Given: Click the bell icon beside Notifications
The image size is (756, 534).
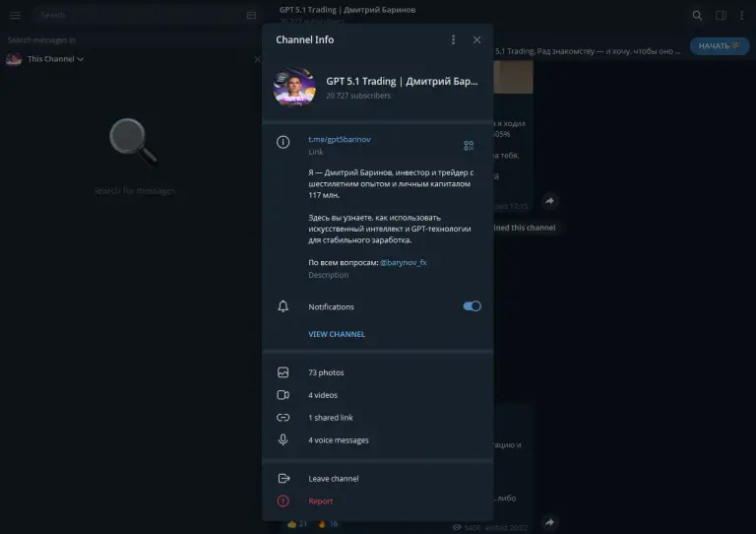Looking at the screenshot, I should [x=283, y=306].
